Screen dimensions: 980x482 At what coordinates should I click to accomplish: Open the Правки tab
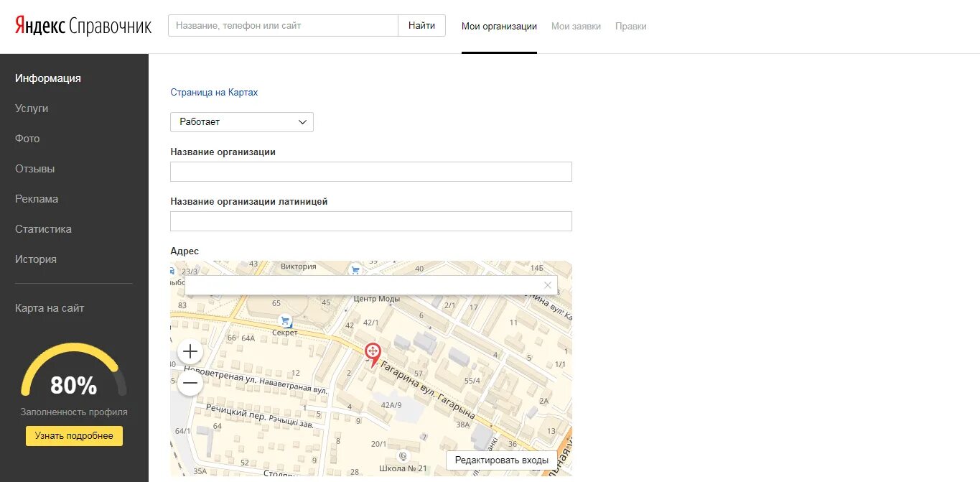631,27
